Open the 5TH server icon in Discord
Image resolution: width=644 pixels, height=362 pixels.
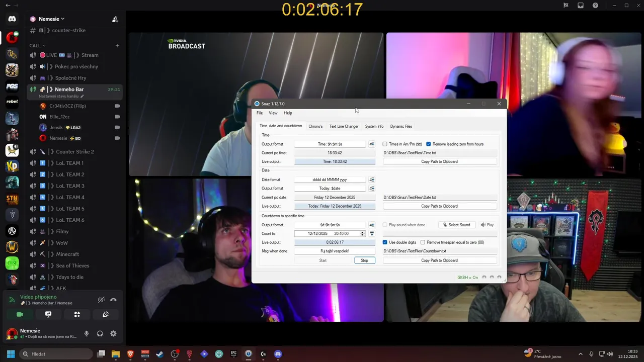point(12,198)
